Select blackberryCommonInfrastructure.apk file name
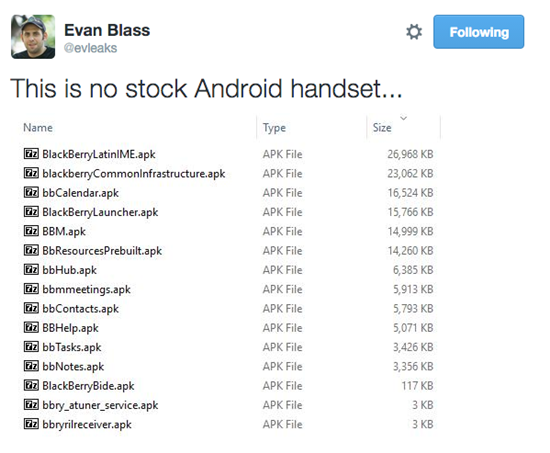Screen dimensions: 550x453 coord(134,174)
